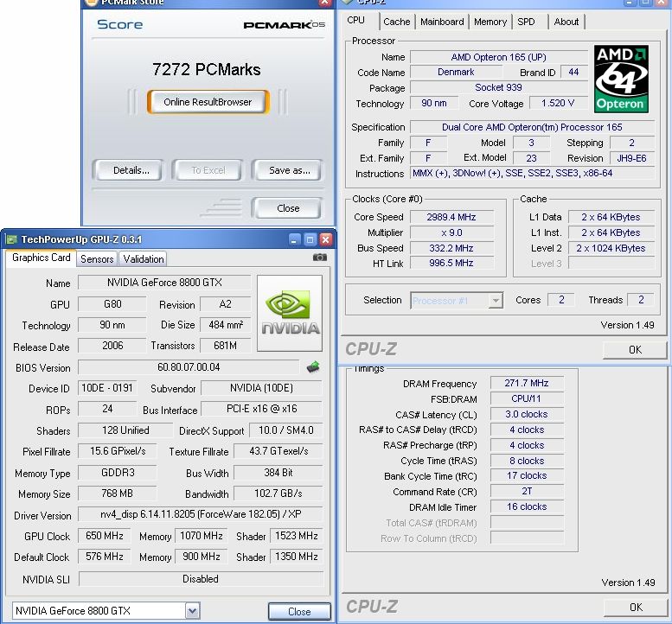
Task: Click the Command Rate value 2T
Action: [527, 491]
